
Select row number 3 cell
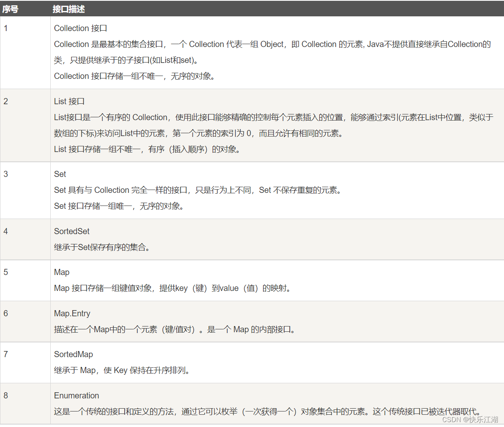pos(25,190)
